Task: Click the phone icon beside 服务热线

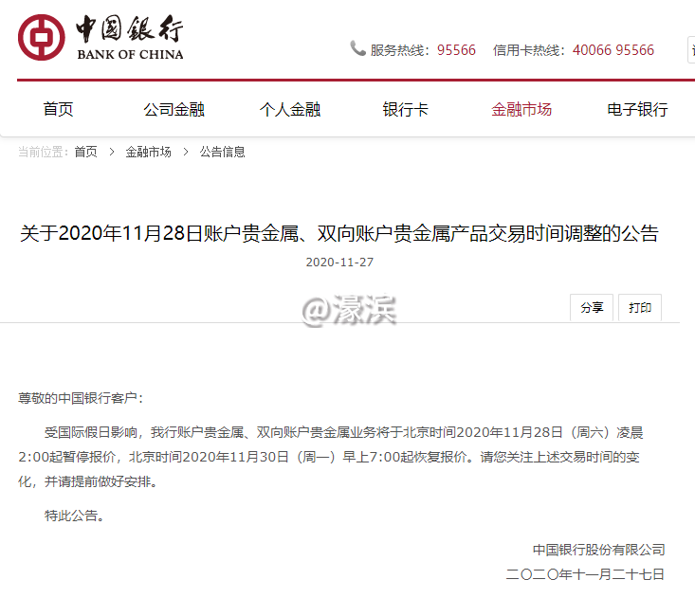Action: (x=357, y=48)
